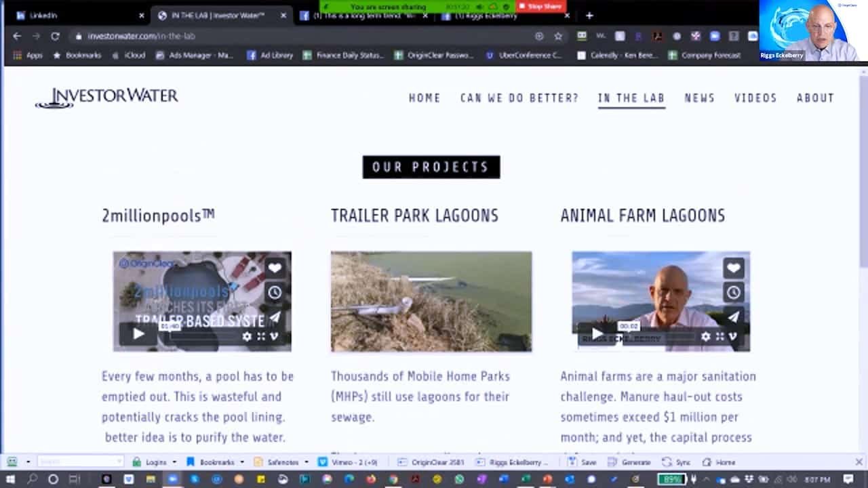Open Windows taskbar search
The width and height of the screenshot is (868, 488).
32,479
